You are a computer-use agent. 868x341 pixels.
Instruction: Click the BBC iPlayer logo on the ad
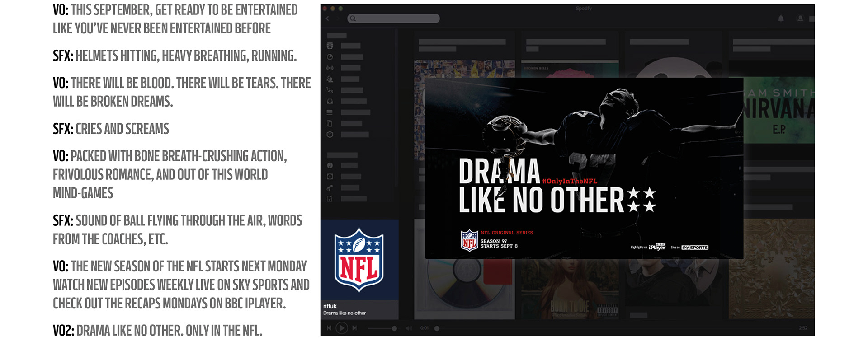(656, 247)
